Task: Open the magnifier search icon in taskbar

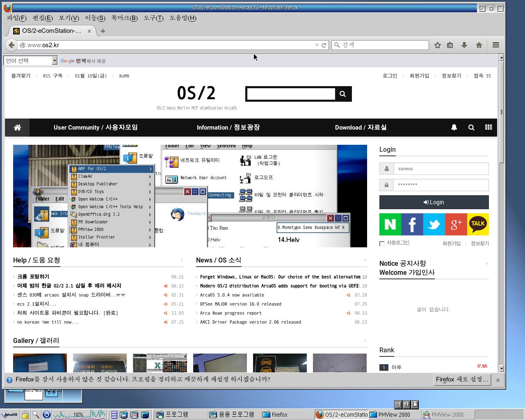Action: [36, 415]
